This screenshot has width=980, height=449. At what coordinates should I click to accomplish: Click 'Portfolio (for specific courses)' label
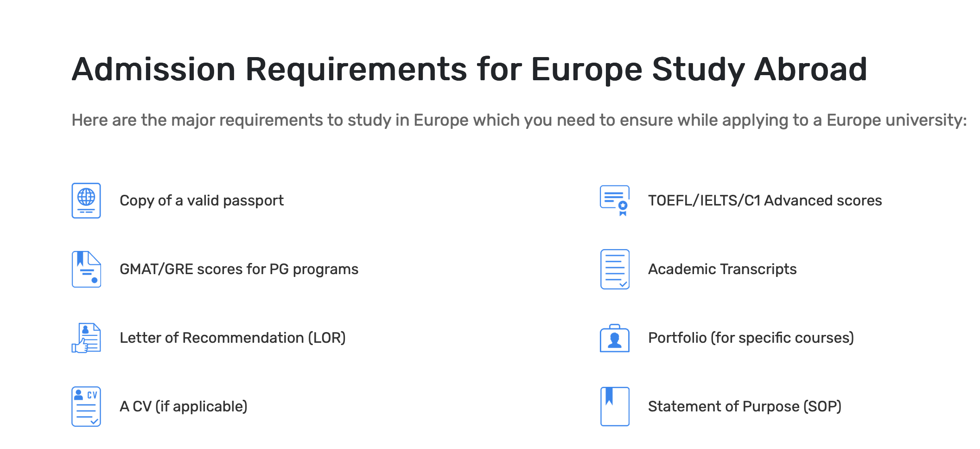(x=751, y=338)
